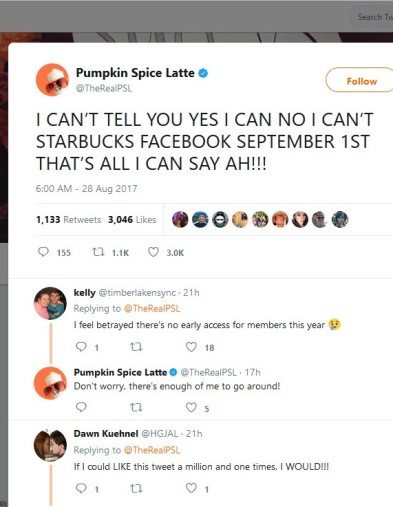Click the reply icon under the main tweet
This screenshot has width=393, height=507.
click(43, 252)
